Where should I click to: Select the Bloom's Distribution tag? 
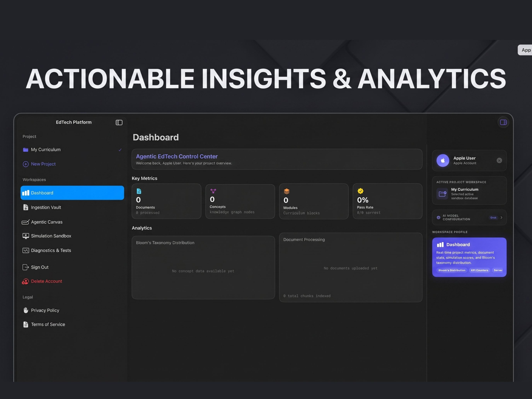452,270
